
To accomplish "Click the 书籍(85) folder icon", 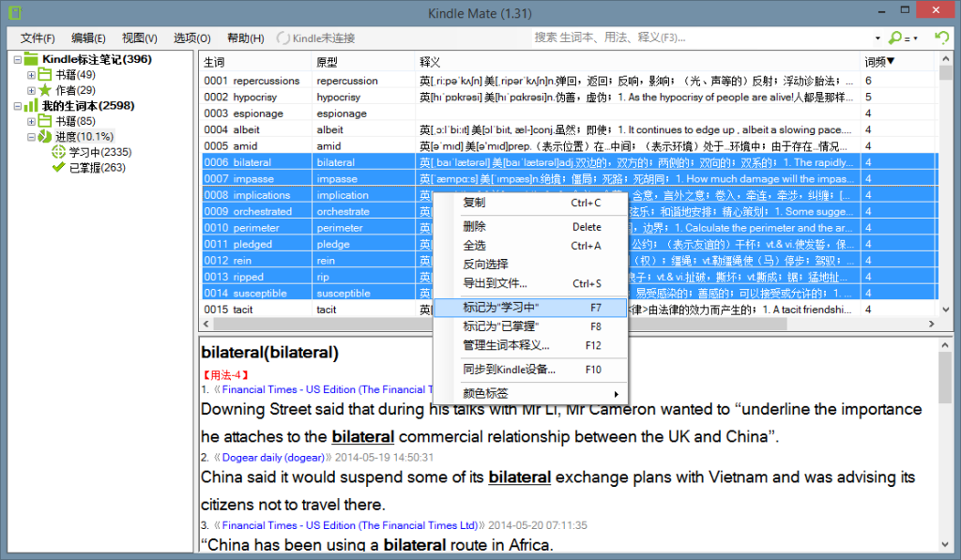I will (45, 121).
